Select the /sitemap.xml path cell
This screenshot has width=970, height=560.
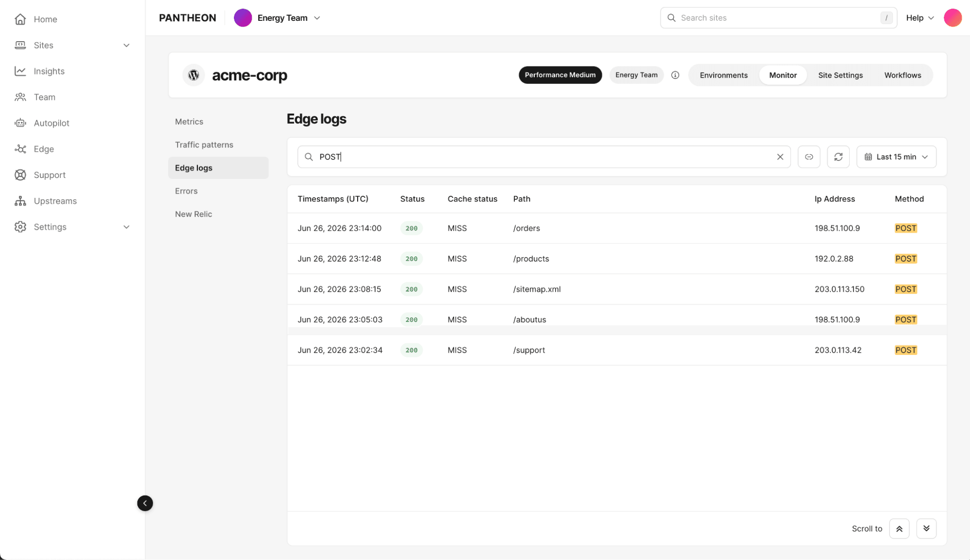pos(537,289)
